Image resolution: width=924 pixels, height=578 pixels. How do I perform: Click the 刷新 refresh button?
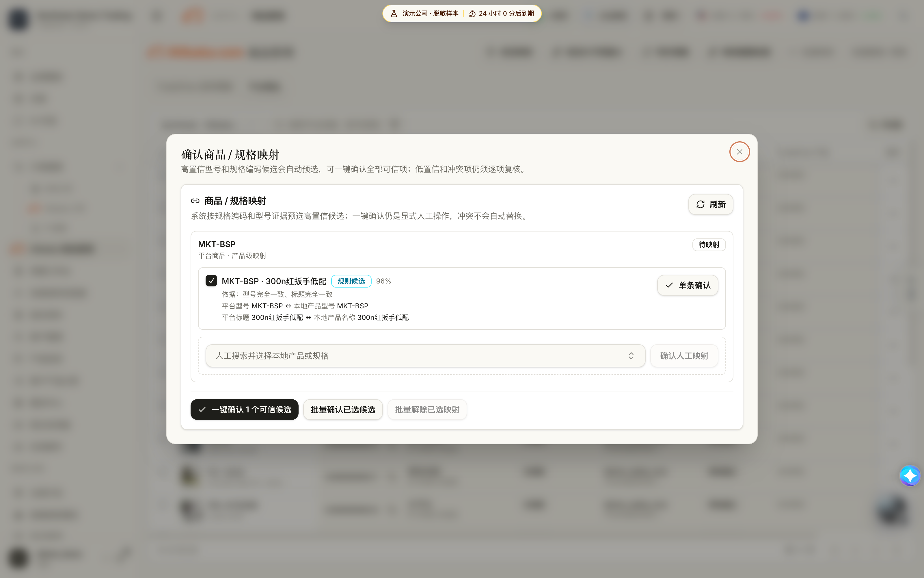(x=710, y=205)
